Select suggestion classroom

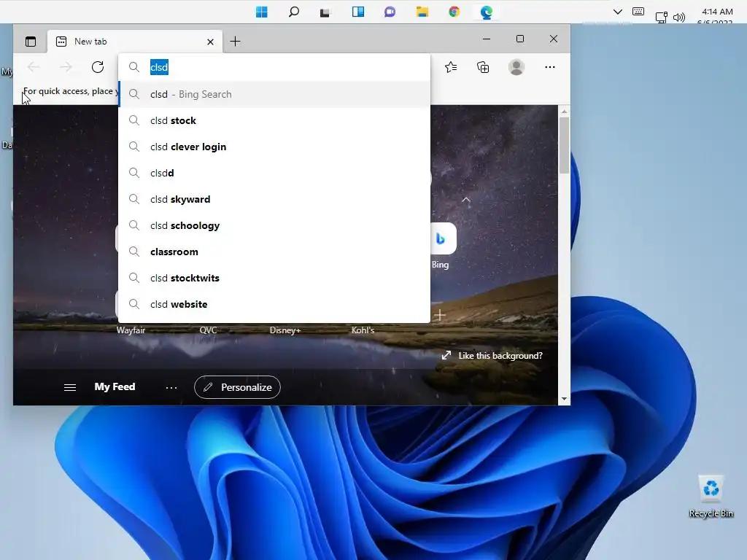[274, 252]
